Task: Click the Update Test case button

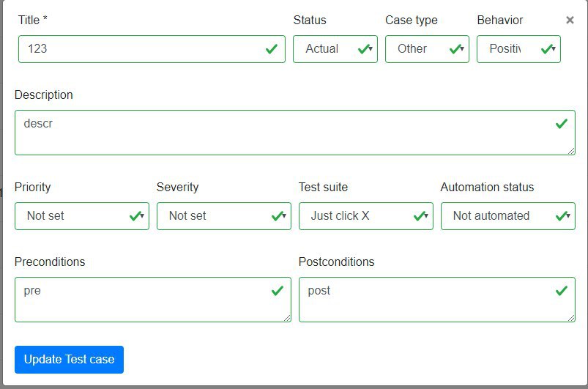Action: 69,360
